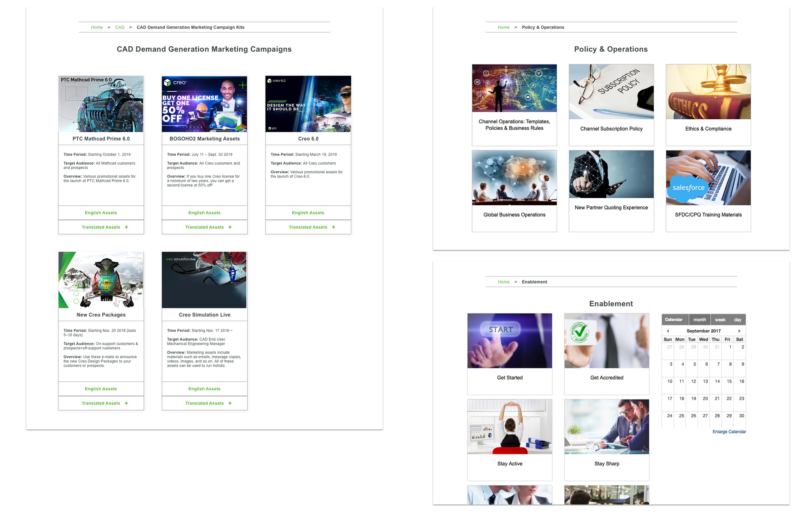The width and height of the screenshot is (812, 521).
Task: Switch calendar to day view
Action: (737, 320)
